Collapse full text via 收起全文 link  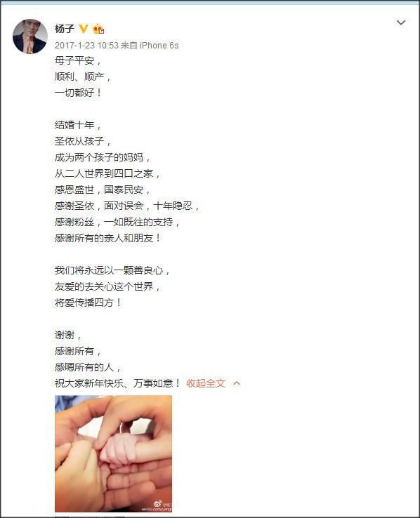[206, 383]
